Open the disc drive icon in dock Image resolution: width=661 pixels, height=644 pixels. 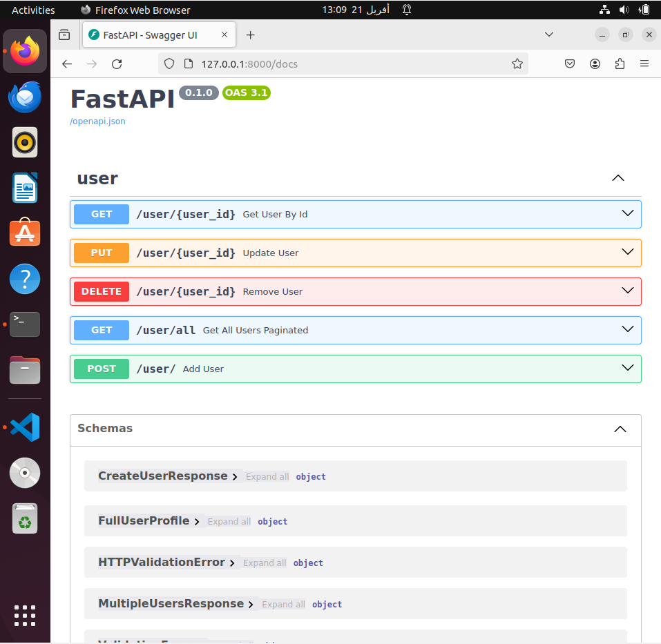click(x=25, y=473)
